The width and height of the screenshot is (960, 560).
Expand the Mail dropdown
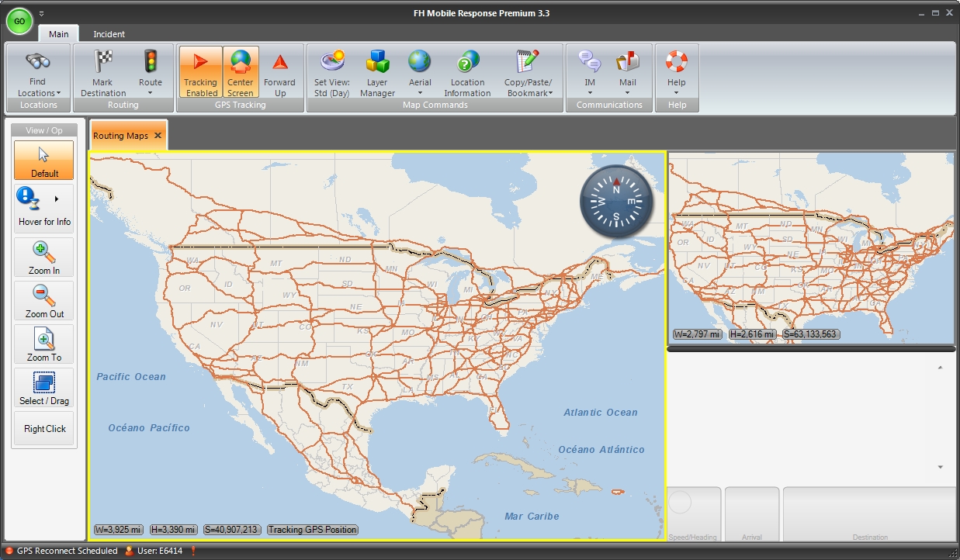point(628,73)
